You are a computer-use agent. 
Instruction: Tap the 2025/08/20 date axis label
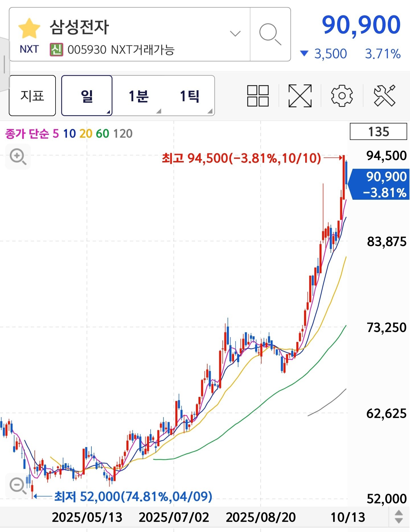click(261, 517)
